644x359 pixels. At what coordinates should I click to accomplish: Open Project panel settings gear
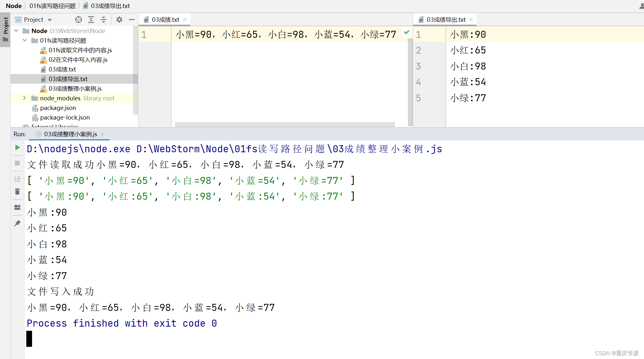pos(119,20)
